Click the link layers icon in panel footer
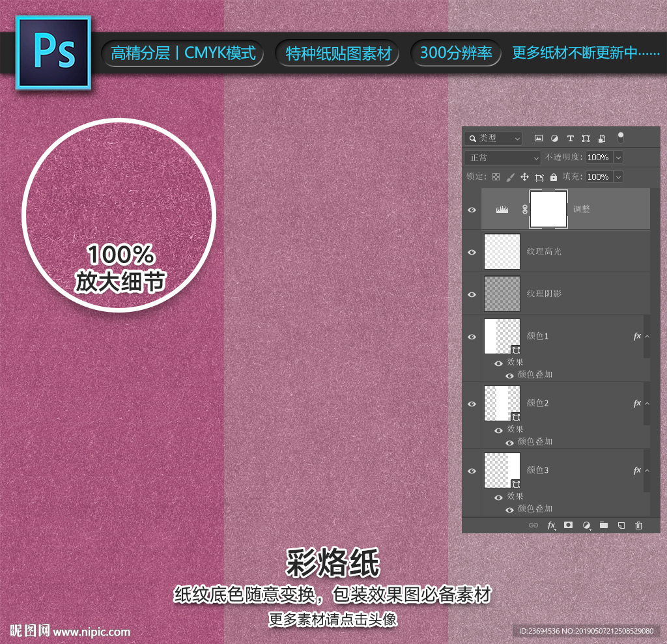Viewport: 667px width, 644px height. point(533,525)
